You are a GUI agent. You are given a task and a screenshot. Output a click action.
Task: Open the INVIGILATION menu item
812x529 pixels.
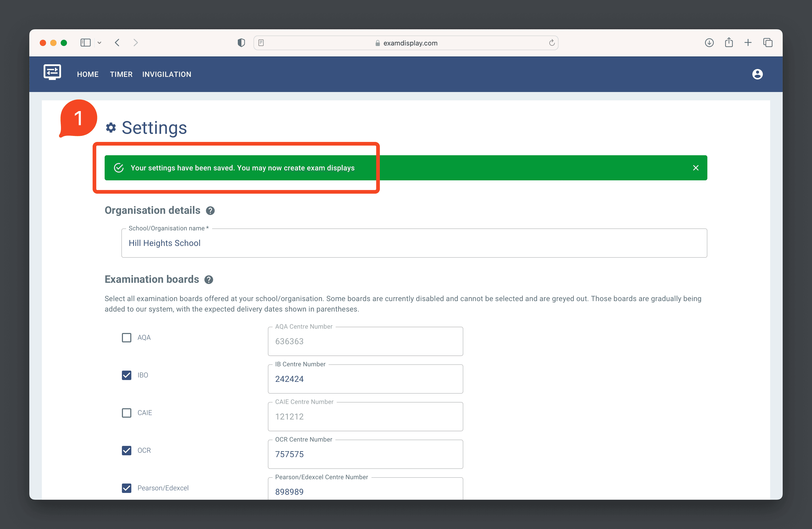(167, 74)
